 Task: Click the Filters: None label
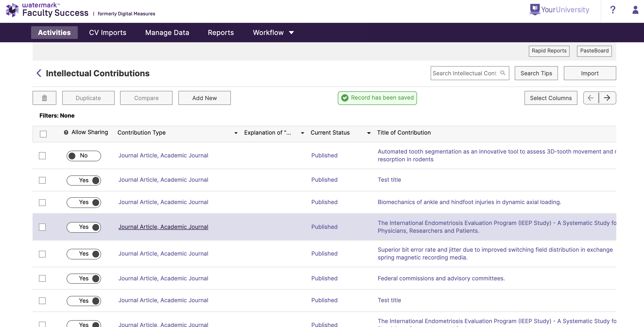(57, 115)
